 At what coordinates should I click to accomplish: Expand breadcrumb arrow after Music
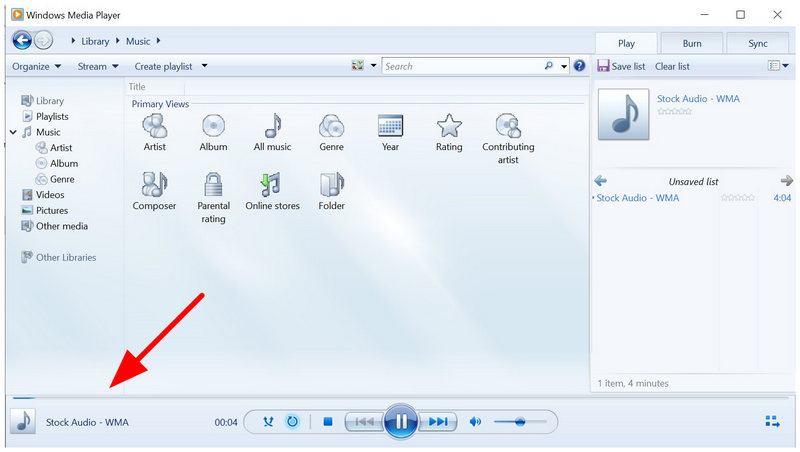158,41
